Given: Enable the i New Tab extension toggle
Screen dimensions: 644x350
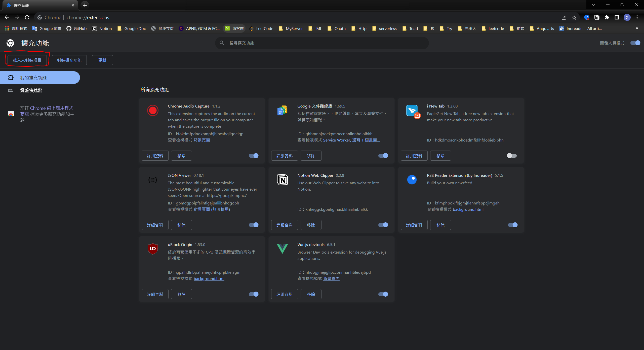Looking at the screenshot, I should coord(511,156).
